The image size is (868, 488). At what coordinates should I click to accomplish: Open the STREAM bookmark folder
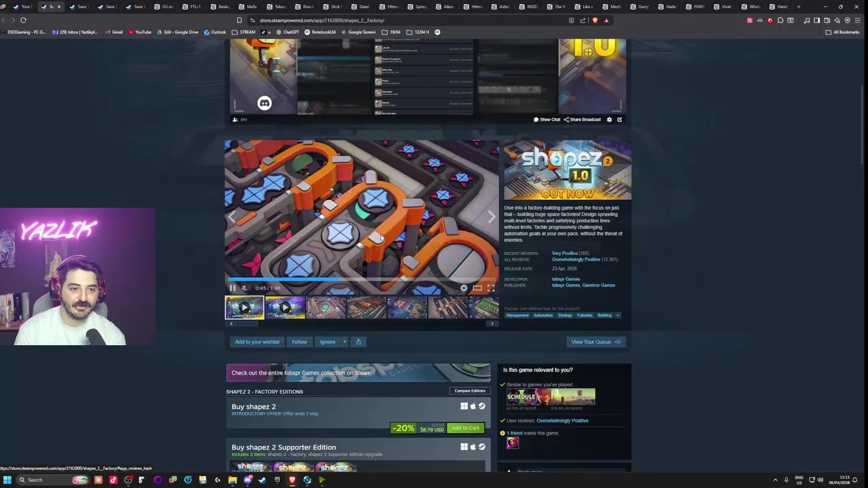click(x=244, y=32)
